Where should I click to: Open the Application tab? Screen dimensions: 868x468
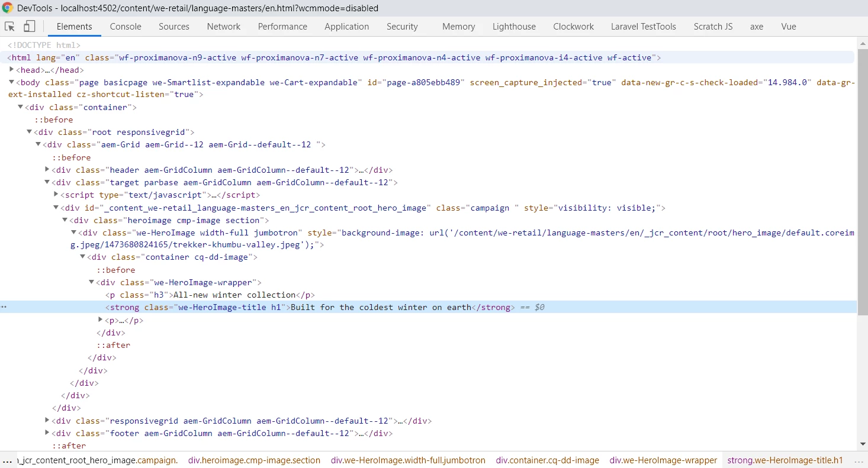347,27
